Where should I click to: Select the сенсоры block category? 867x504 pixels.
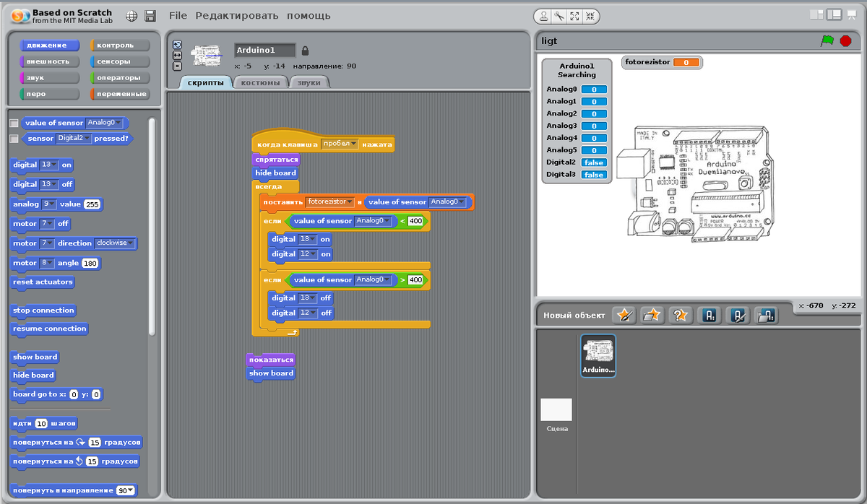pos(119,61)
